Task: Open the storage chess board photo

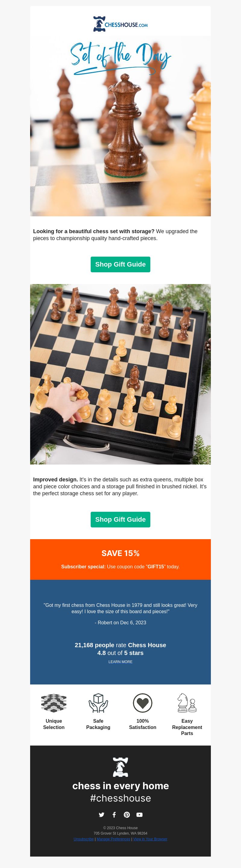Action: click(120, 374)
